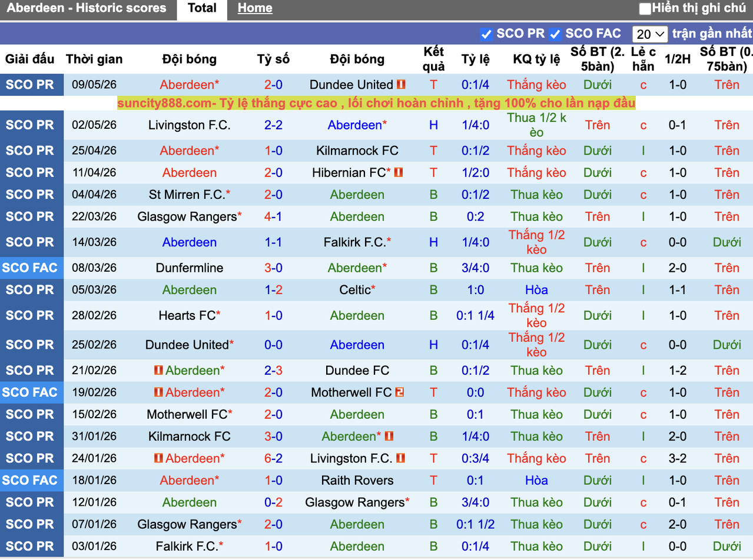Click Trên under Số BT 2.5 on 08/03/26
753x560 pixels.
tap(598, 268)
